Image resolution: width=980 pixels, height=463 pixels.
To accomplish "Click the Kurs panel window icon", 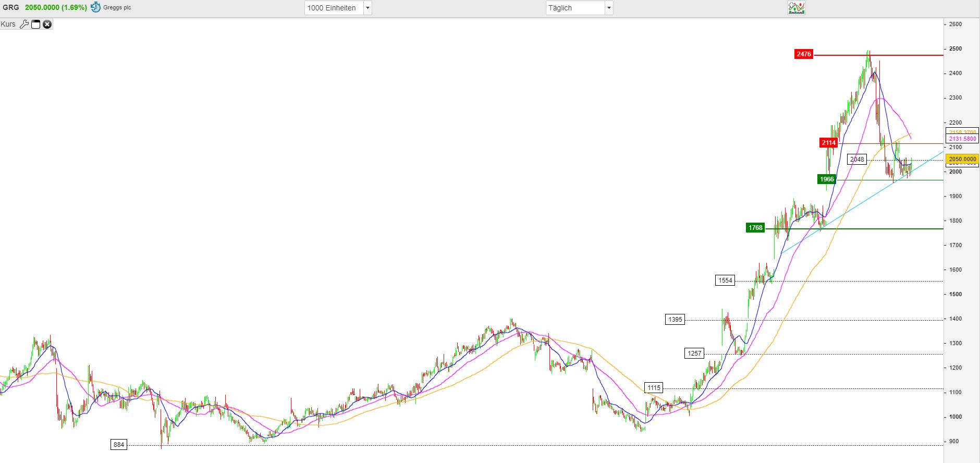I will pos(36,24).
